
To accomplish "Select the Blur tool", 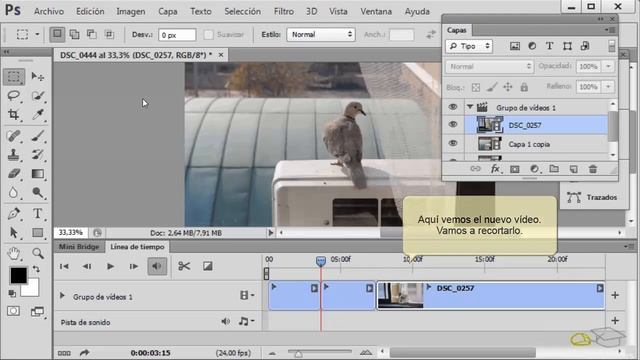I will [14, 193].
